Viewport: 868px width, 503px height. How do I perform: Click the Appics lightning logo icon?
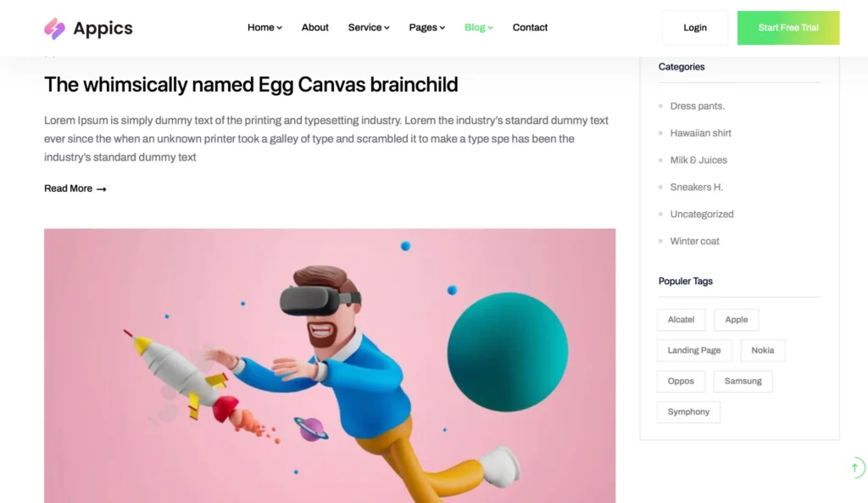(x=54, y=28)
